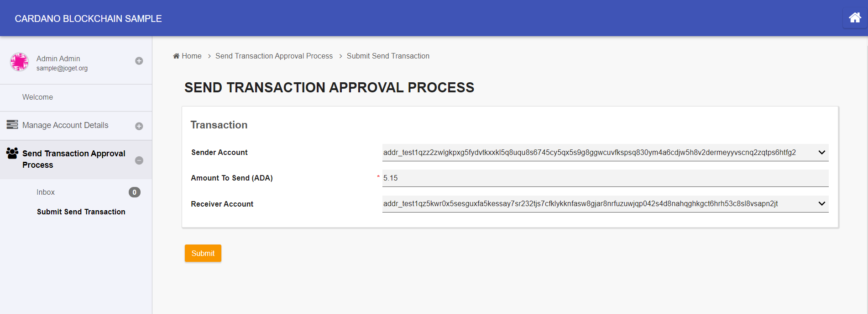868x314 pixels.
Task: Click the Send Transaction Approval people icon
Action: [12, 153]
